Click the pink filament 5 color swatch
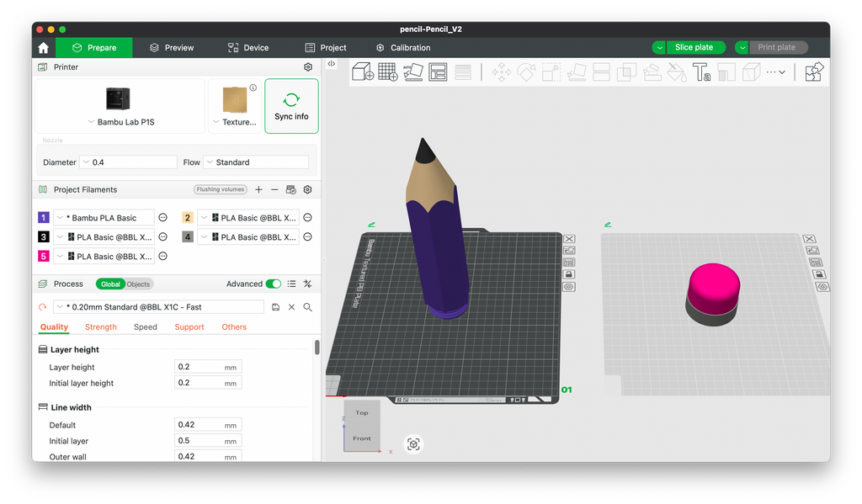This screenshot has width=862, height=504. click(x=44, y=256)
